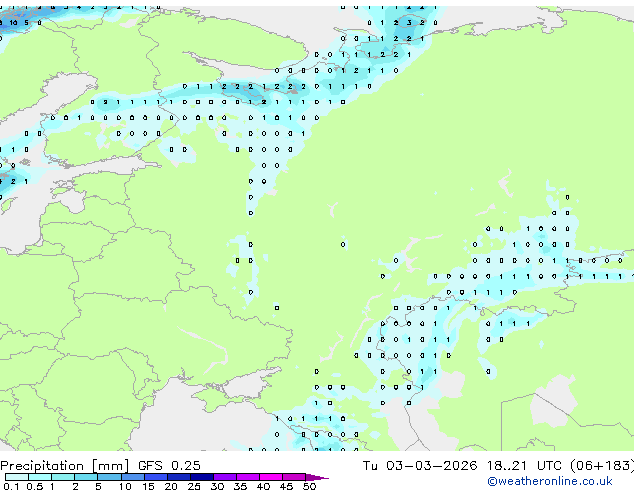The image size is (634, 490).
Task: Select the 40–45 mm pink legend swatch
Action: [271, 477]
